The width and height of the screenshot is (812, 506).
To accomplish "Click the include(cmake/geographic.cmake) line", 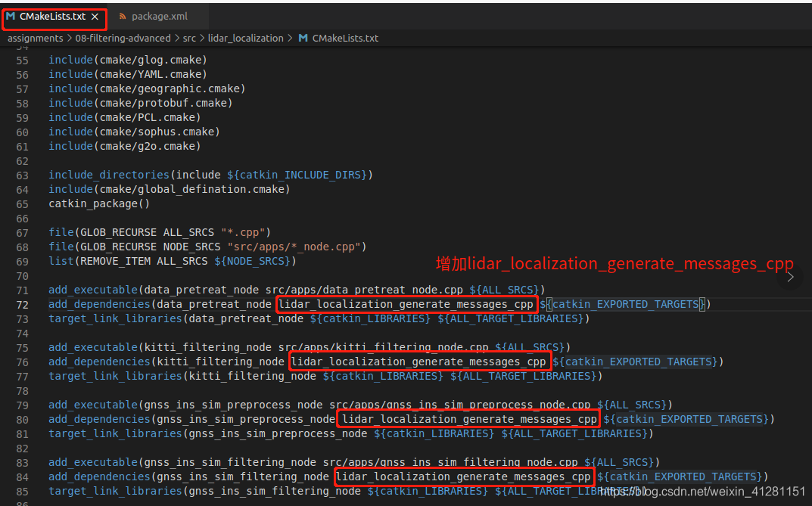I will [147, 89].
